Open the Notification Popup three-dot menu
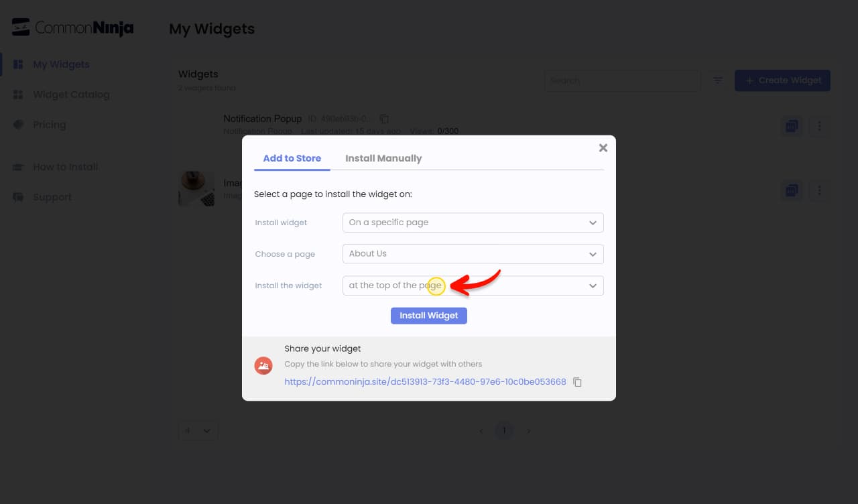Image resolution: width=858 pixels, height=504 pixels. coord(819,126)
